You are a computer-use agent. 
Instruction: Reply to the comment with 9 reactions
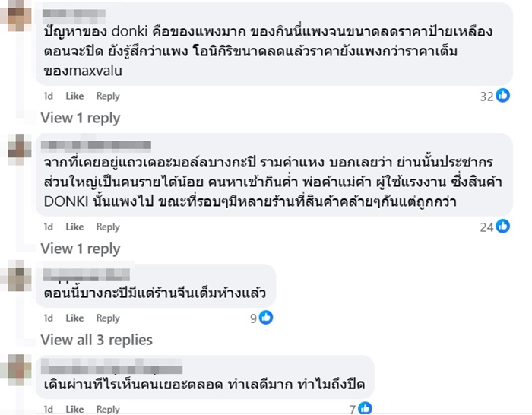click(x=108, y=318)
